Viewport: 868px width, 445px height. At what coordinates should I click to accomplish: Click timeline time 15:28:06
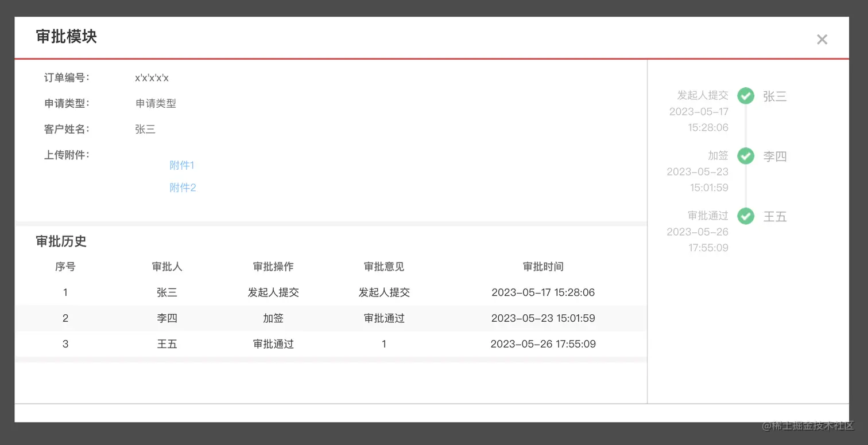coord(708,127)
